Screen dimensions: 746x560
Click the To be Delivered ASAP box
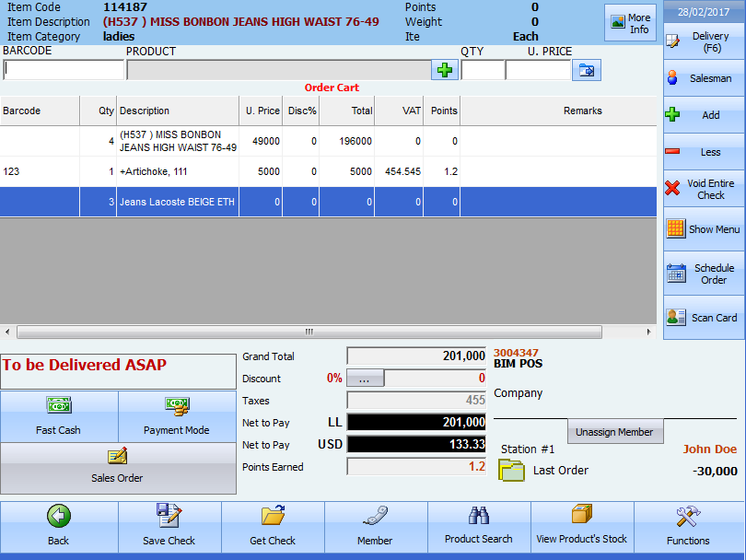tap(119, 371)
